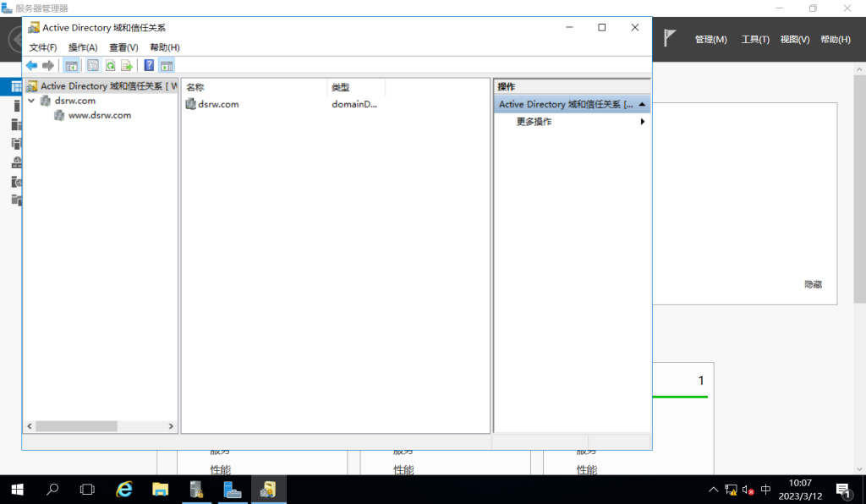Expand 更多操作 submenu in the actions pane
This screenshot has width=866, height=504.
pyautogui.click(x=572, y=122)
